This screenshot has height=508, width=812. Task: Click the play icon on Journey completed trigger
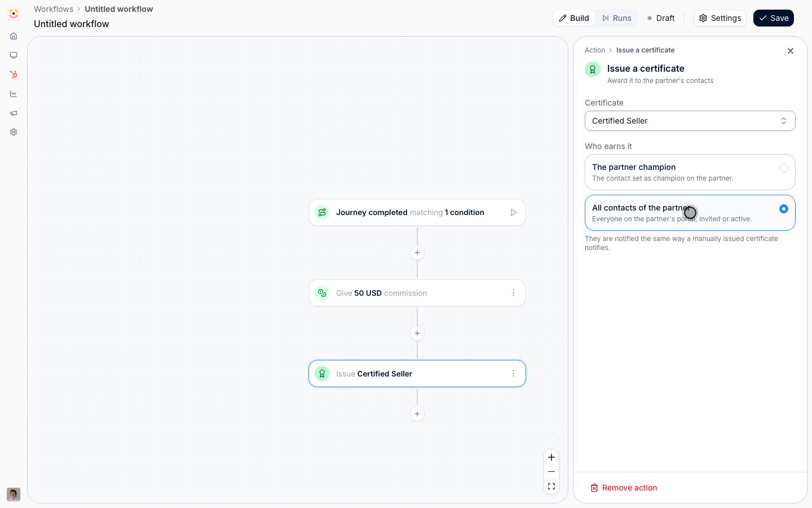tap(514, 213)
